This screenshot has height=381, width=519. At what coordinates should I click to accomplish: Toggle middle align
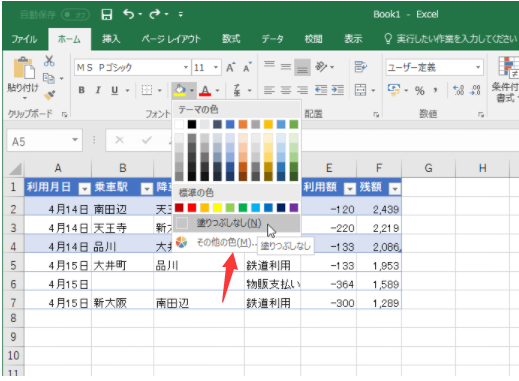286,67
